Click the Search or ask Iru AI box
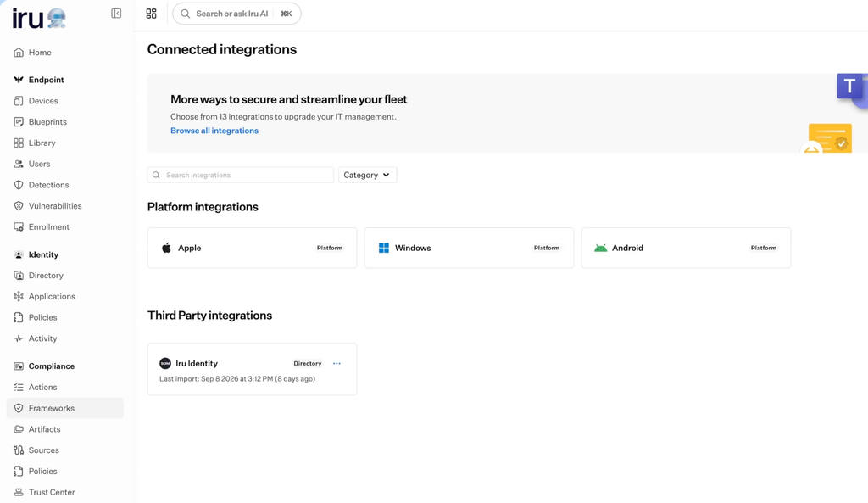Viewport: 868px width, 503px height. pos(236,14)
